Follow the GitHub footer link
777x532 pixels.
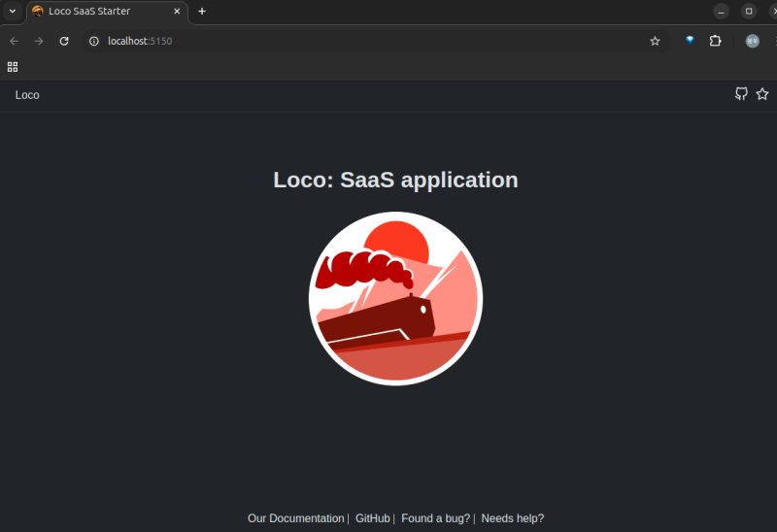coord(372,518)
